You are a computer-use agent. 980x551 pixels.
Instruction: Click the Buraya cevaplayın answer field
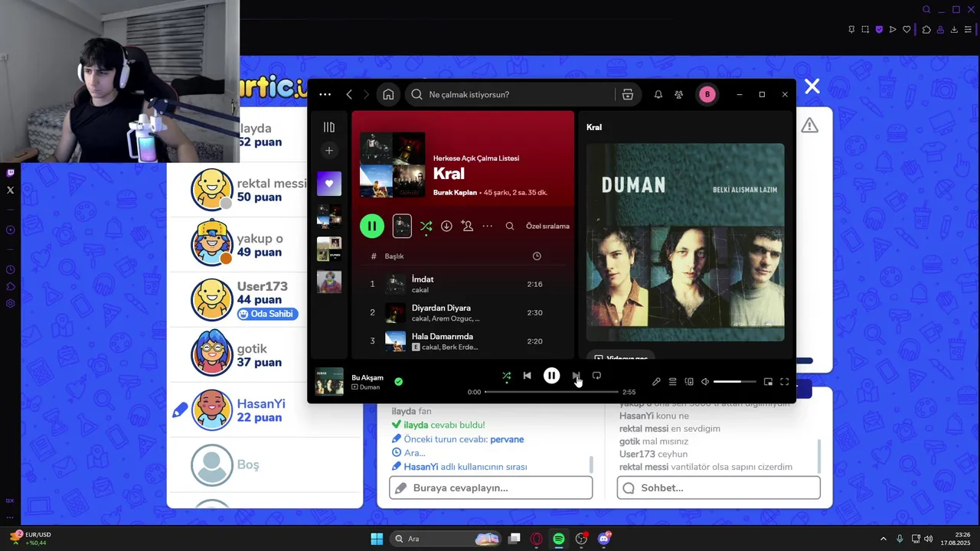(x=491, y=487)
